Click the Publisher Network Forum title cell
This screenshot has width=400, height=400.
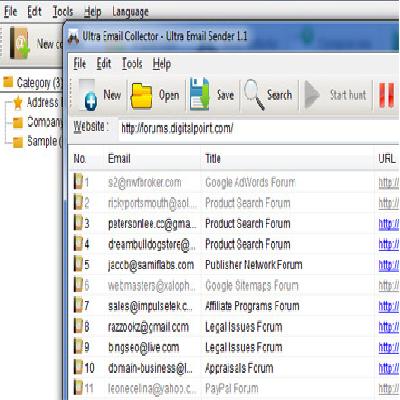[254, 265]
